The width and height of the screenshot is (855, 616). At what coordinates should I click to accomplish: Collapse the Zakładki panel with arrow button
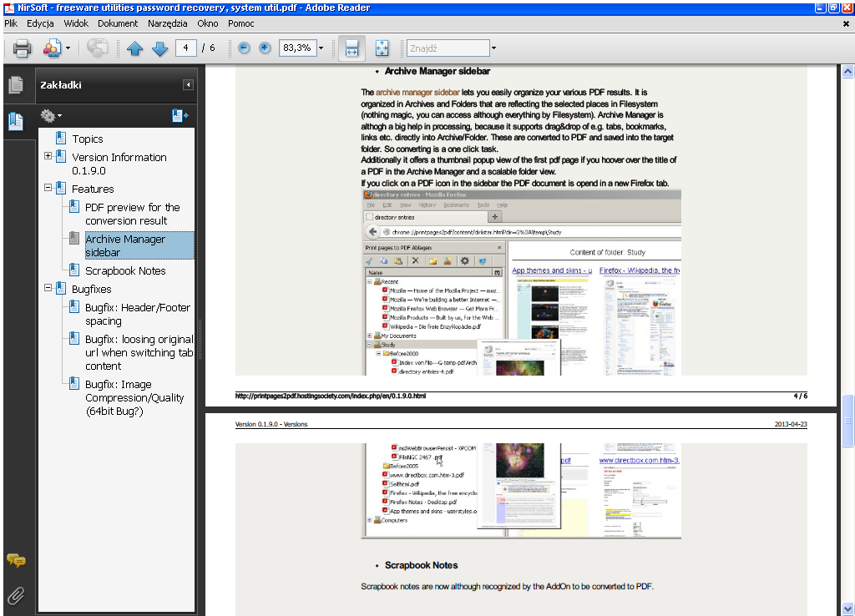[188, 84]
